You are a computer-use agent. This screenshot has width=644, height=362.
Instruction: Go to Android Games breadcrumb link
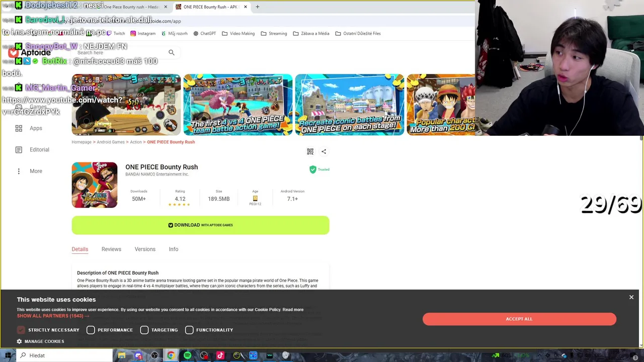click(111, 142)
